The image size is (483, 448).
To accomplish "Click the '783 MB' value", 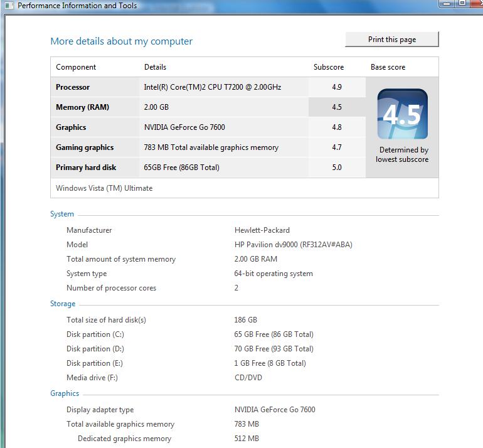I will pyautogui.click(x=247, y=424).
